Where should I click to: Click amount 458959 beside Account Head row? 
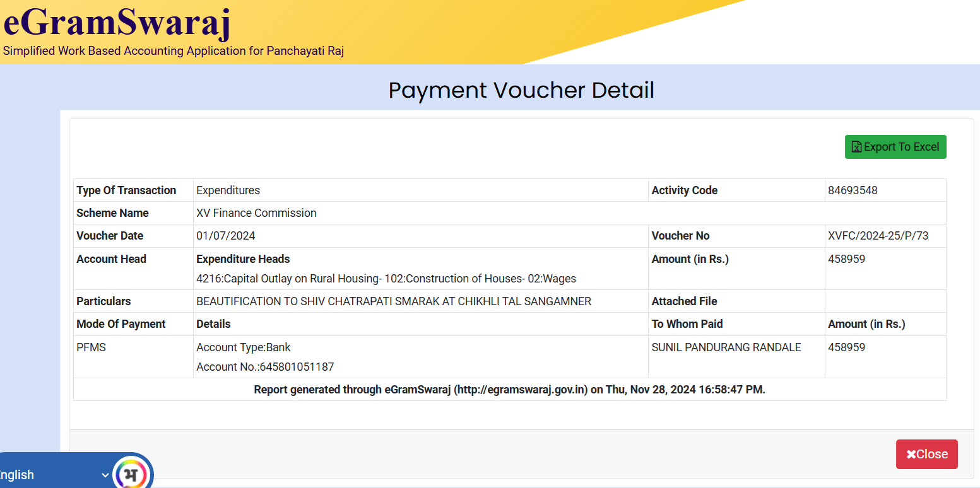coord(846,259)
